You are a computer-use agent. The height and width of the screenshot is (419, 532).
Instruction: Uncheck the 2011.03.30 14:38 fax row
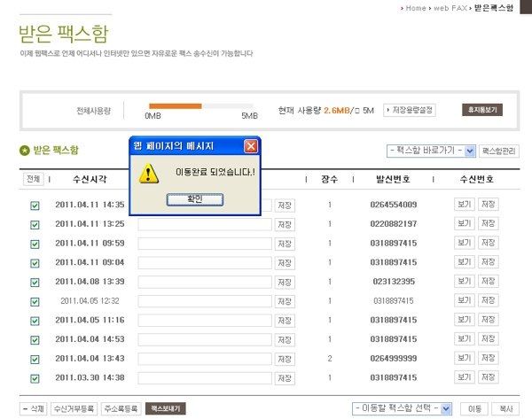tap(35, 378)
